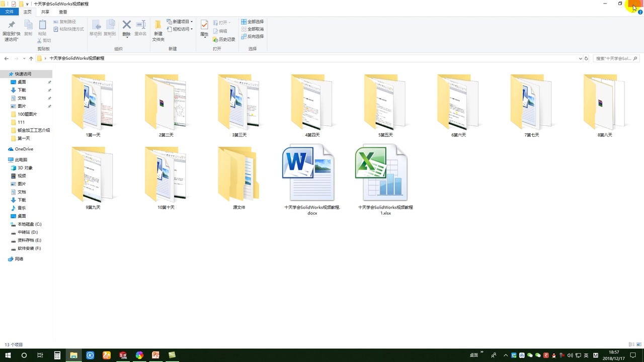Click the Back navigation arrow
The width and height of the screenshot is (644, 362).
pos(7,58)
